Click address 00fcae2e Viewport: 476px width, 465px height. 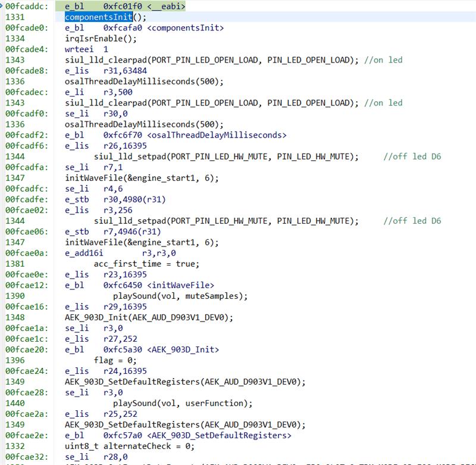tap(26, 436)
